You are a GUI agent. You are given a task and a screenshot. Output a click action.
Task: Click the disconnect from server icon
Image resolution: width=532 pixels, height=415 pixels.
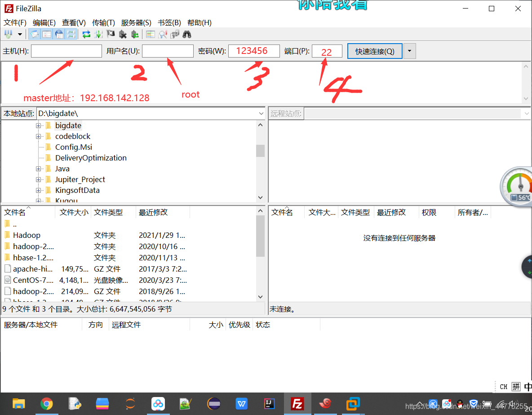tap(123, 34)
